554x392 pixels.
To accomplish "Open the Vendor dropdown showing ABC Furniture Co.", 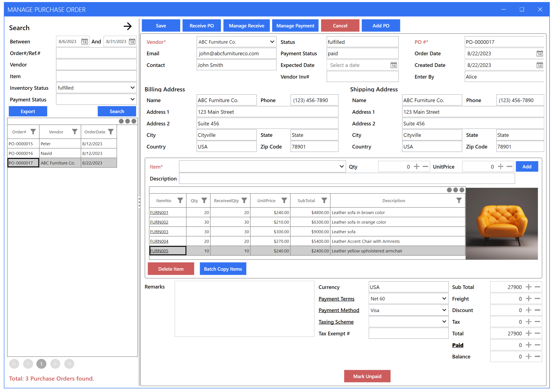I will click(x=272, y=42).
